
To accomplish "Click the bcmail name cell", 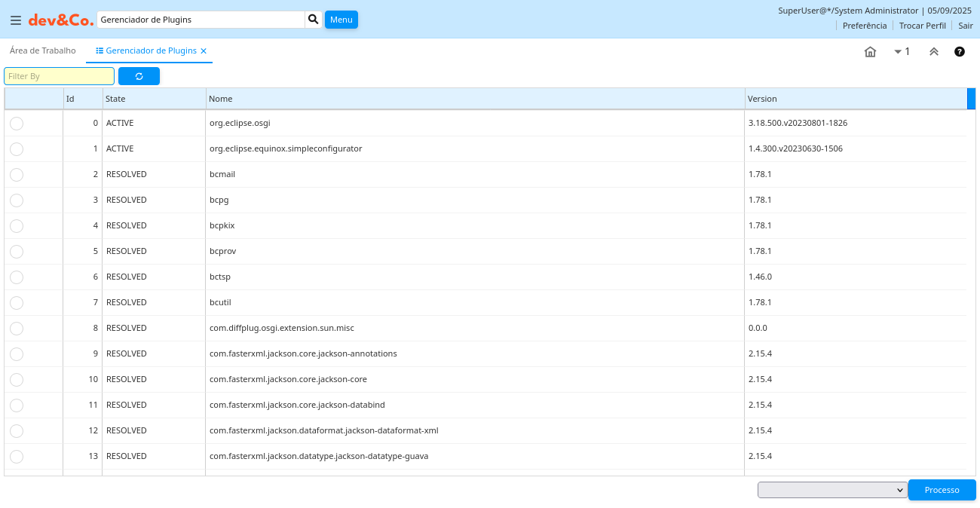I will click(475, 174).
